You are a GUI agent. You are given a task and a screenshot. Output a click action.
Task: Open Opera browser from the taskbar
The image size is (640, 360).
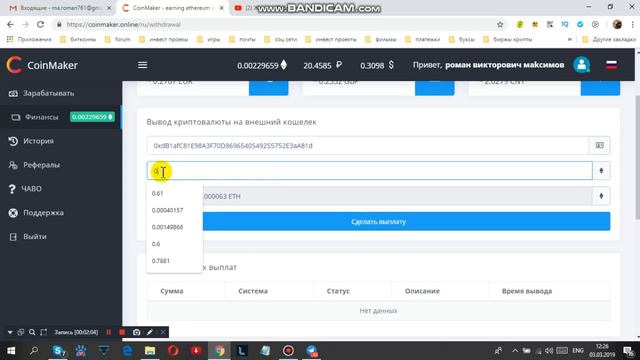(x=173, y=351)
